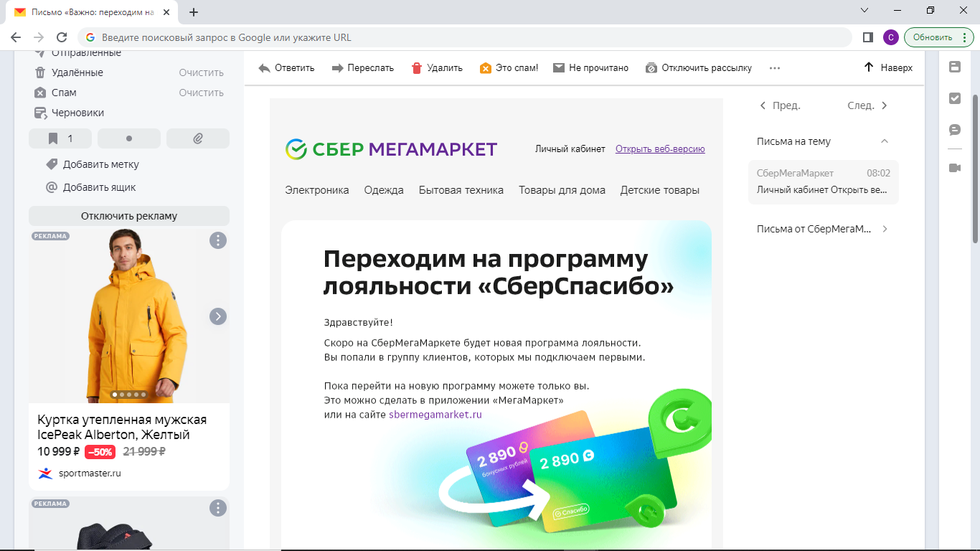Screen dimensions: 980x551
Task: Open the more actions ellipsis in toolbar
Action: [774, 68]
